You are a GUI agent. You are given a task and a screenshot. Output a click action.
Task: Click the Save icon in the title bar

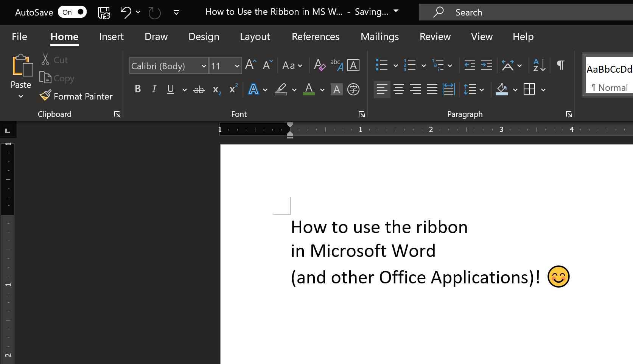click(x=104, y=12)
